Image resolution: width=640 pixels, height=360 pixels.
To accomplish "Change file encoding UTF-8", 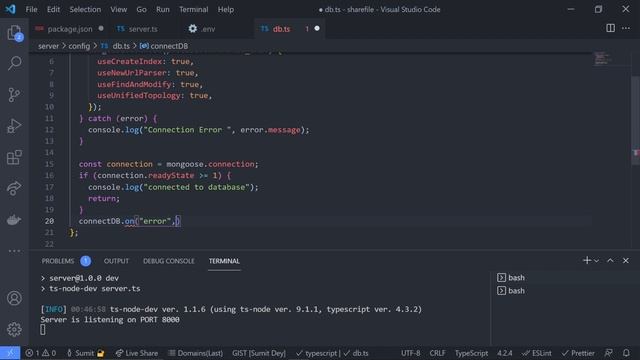I will click(x=410, y=353).
